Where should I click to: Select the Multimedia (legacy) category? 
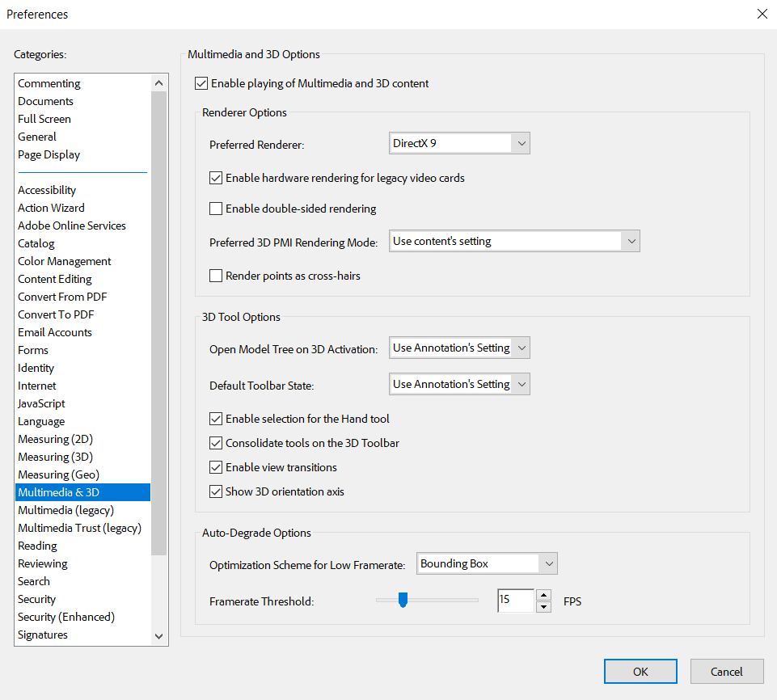coord(65,510)
